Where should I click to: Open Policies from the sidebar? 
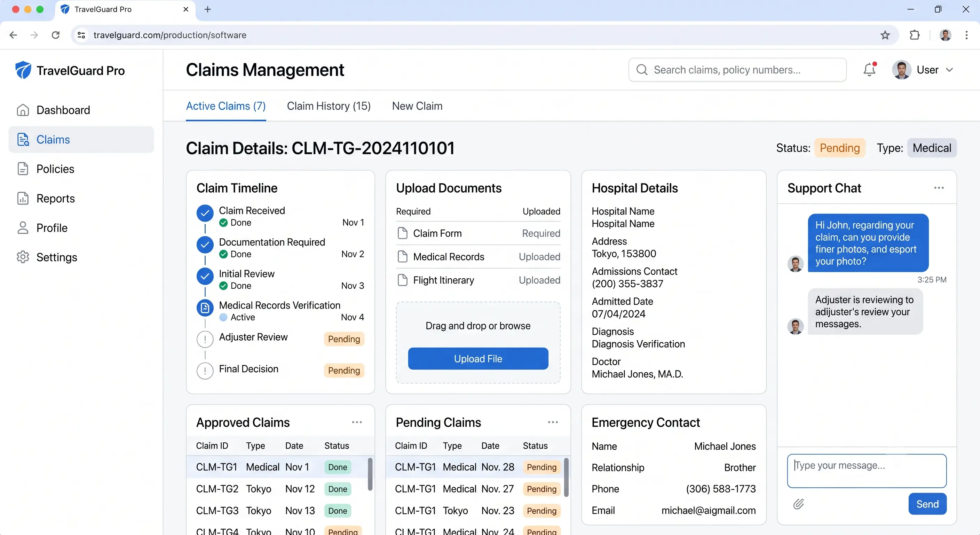tap(81, 169)
